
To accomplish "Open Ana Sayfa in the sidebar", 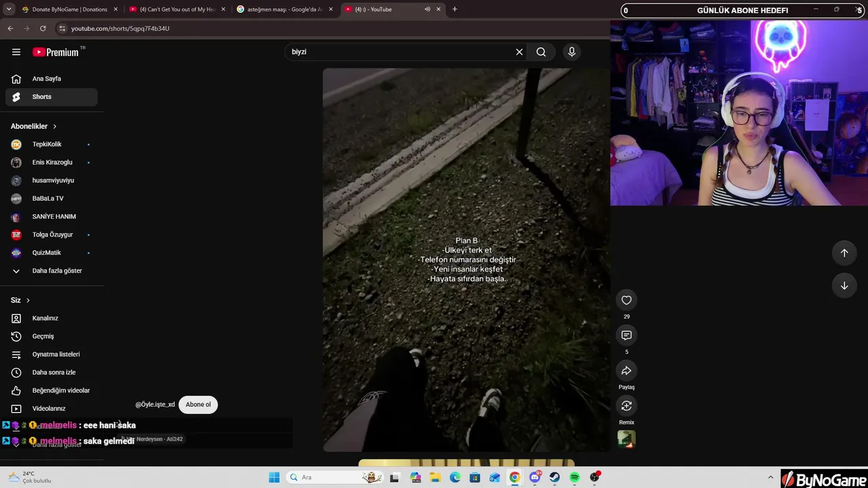I will coord(52,79).
